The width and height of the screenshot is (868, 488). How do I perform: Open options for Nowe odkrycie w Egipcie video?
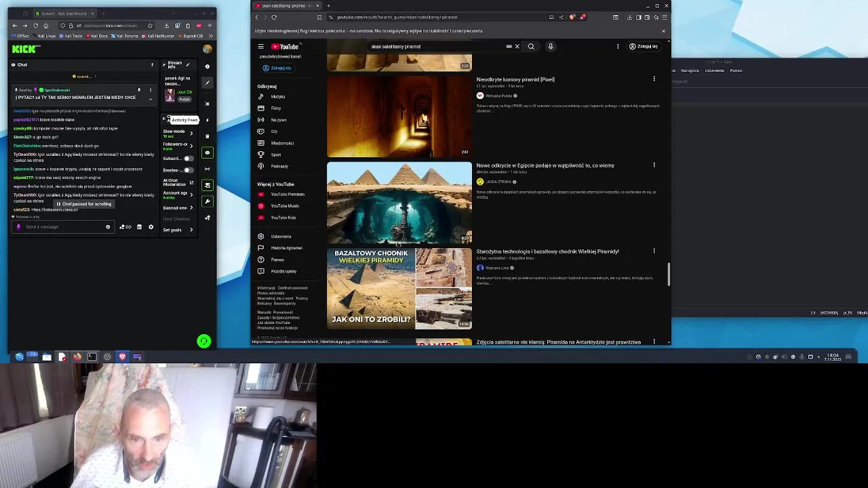click(x=654, y=165)
